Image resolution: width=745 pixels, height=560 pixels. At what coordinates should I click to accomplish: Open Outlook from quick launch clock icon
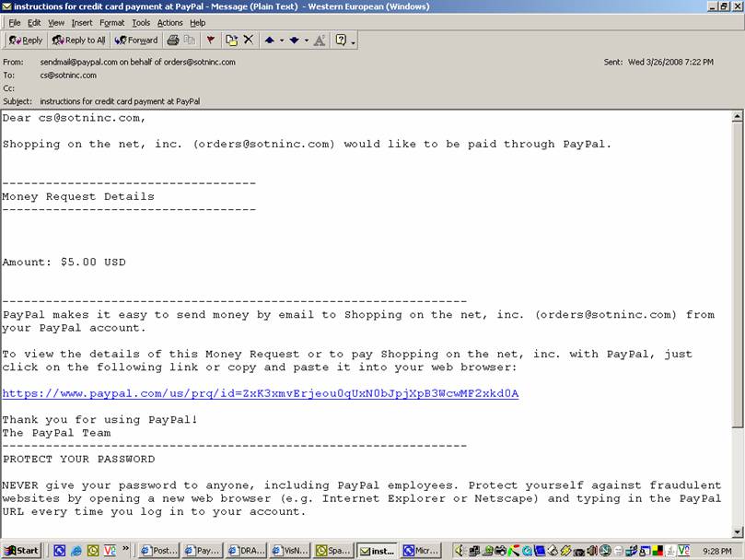(x=93, y=551)
